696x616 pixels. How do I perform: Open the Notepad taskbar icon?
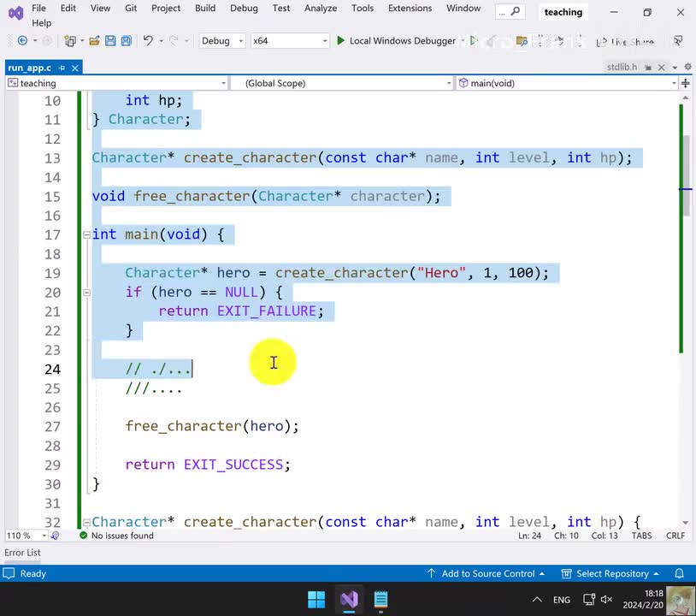coord(380,600)
